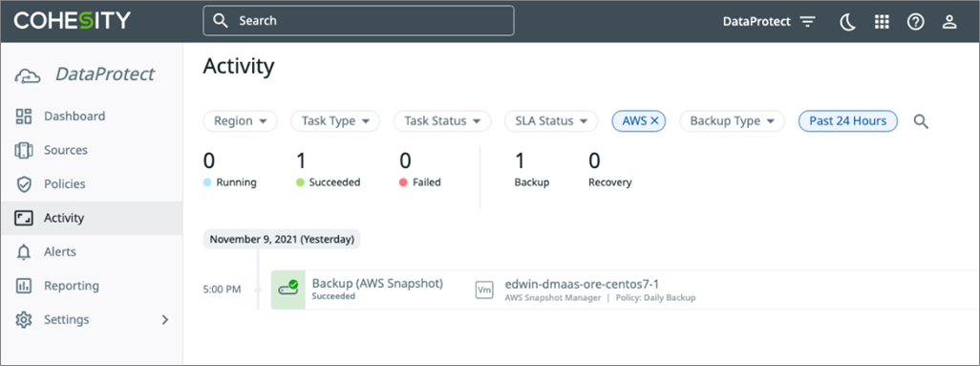980x366 pixels.
Task: Open edwin-dmaas-ore-centos7-1 object
Action: coord(582,284)
